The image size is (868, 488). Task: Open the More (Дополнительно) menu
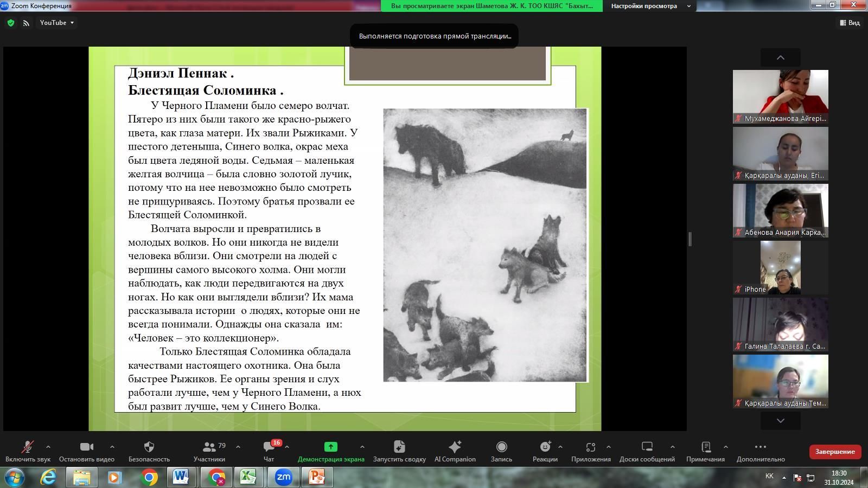[760, 447]
